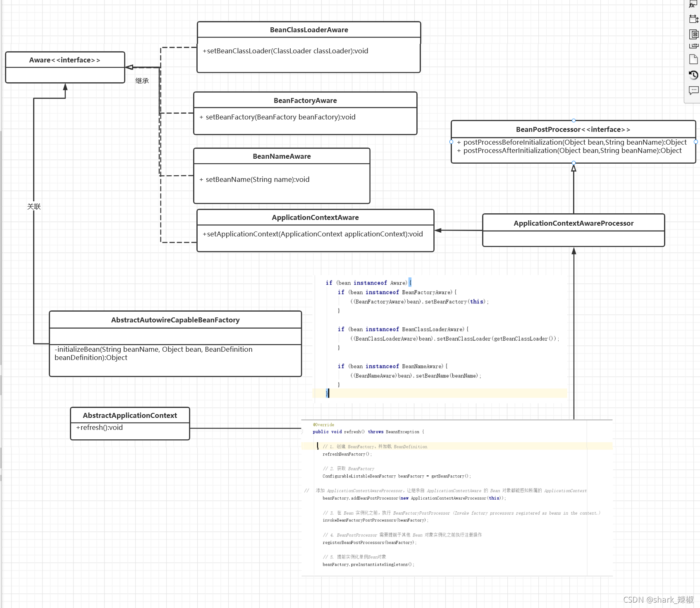Click the setBeanFactory(this) code line
Screen dimensions: 700x608
[x=420, y=302]
